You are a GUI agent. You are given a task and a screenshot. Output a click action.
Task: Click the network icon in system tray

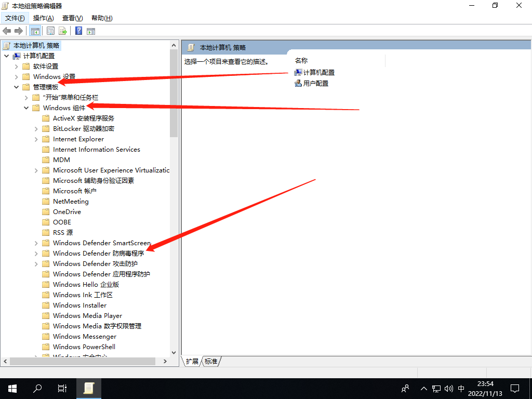pyautogui.click(x=436, y=389)
